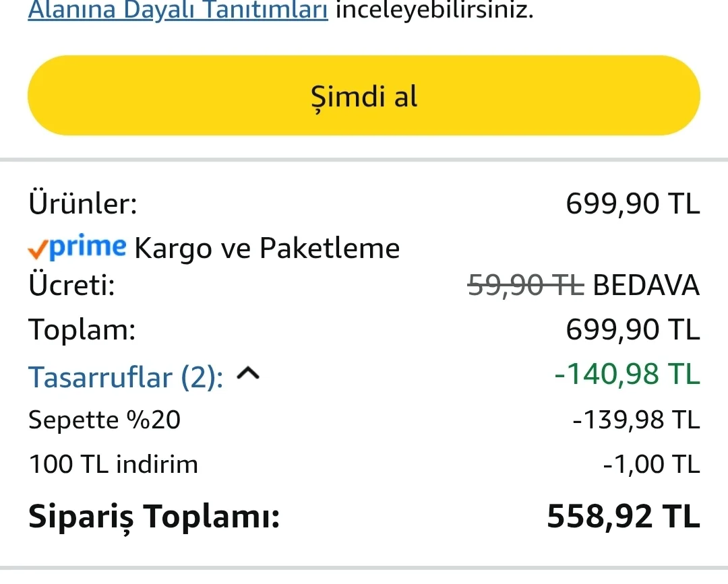Tap the yellow Şimdi al button
Viewport: 728px width, 584px height.
(x=363, y=96)
